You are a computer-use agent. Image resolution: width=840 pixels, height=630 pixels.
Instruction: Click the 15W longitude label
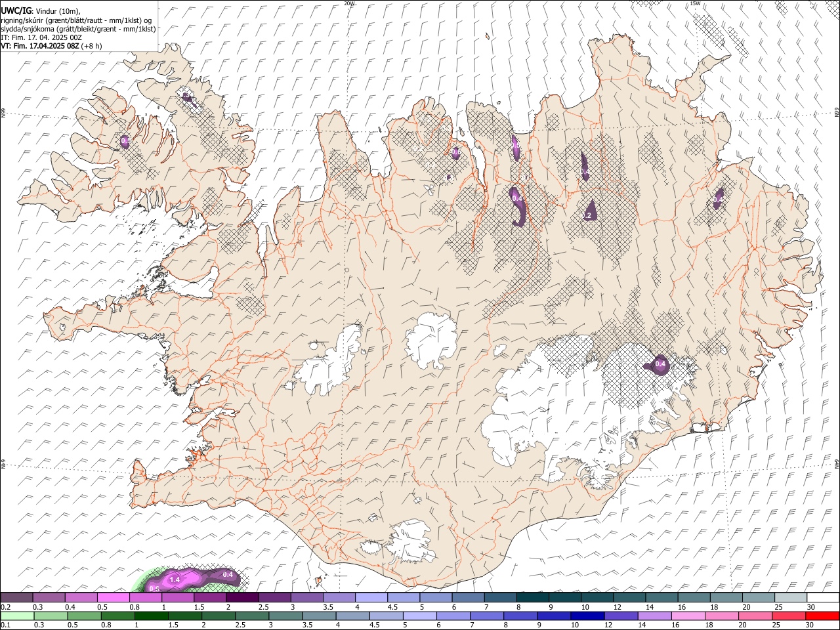tap(695, 3)
